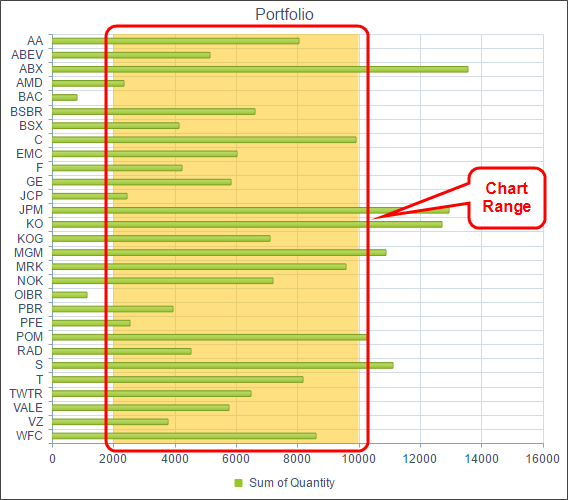Screen dimensions: 568x500
Task: Select the PFE category label
Action: (32, 323)
